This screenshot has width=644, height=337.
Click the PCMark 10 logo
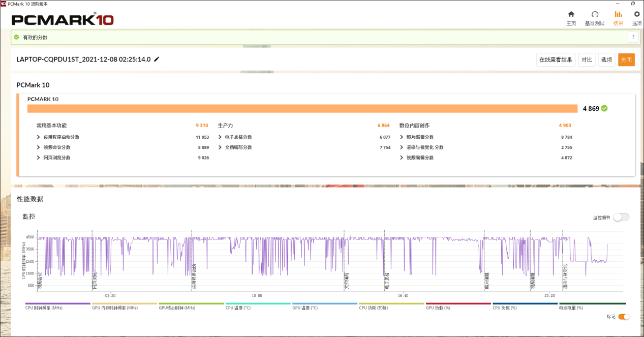[63, 20]
